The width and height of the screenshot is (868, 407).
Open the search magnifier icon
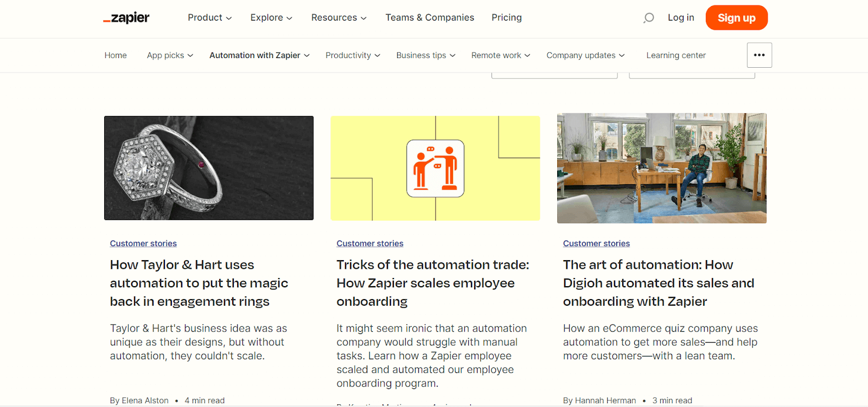click(648, 18)
